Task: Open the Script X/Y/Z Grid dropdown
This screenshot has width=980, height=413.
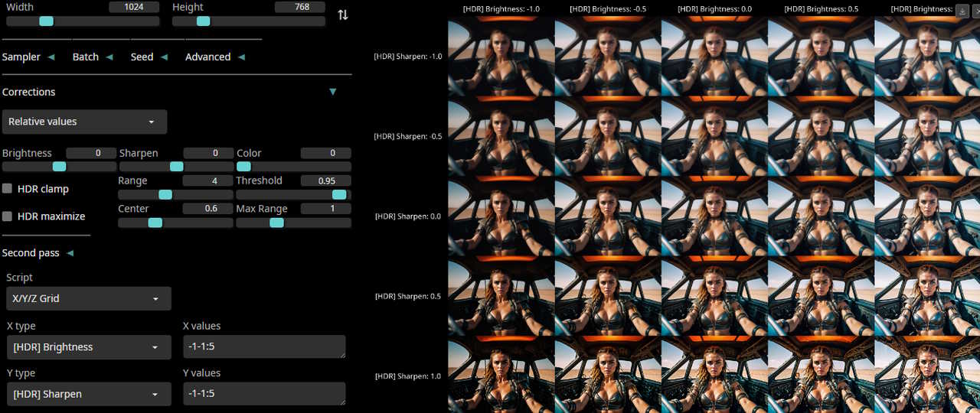Action: (x=88, y=298)
